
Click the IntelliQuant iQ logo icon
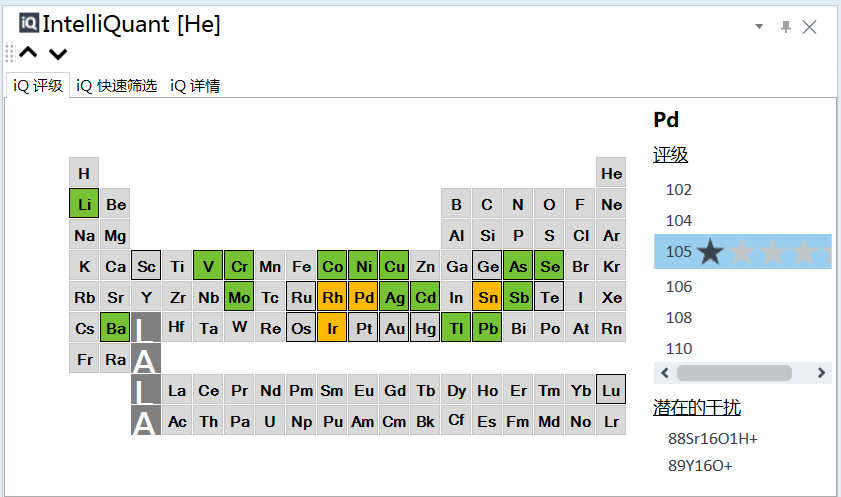click(29, 23)
